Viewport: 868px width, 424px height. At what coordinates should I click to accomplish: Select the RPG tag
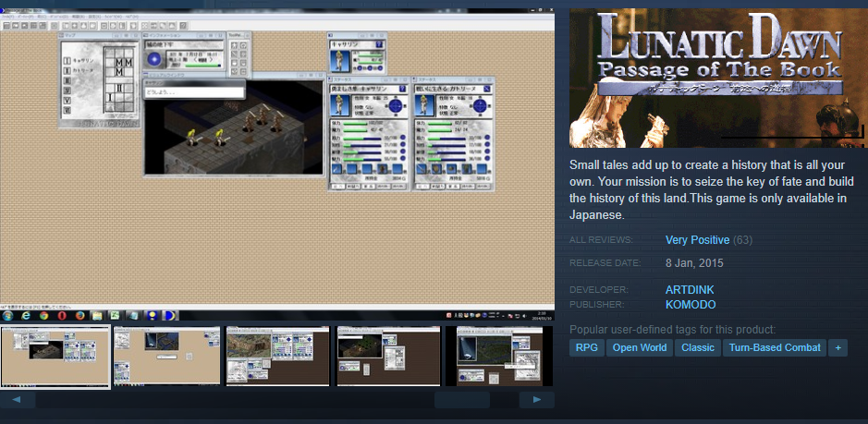click(x=587, y=348)
